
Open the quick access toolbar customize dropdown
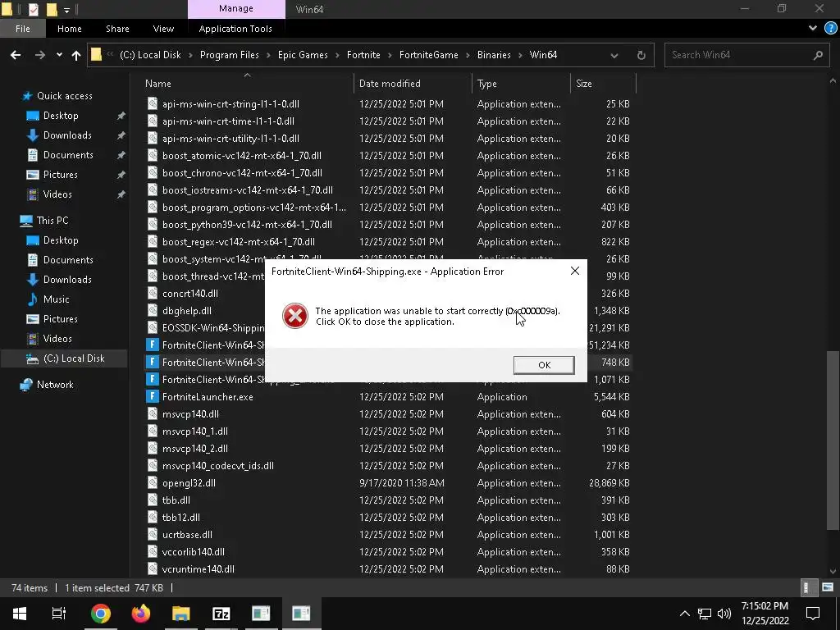tap(66, 10)
